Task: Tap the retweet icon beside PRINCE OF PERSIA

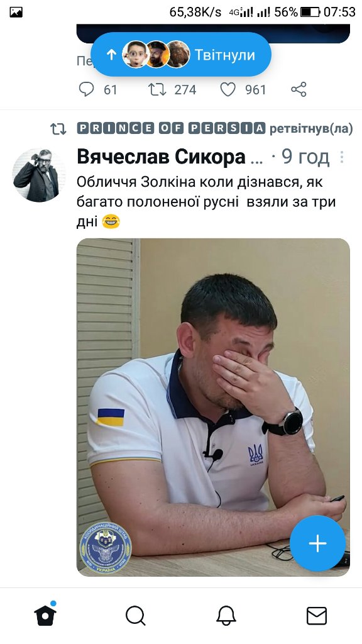Action: coord(58,129)
